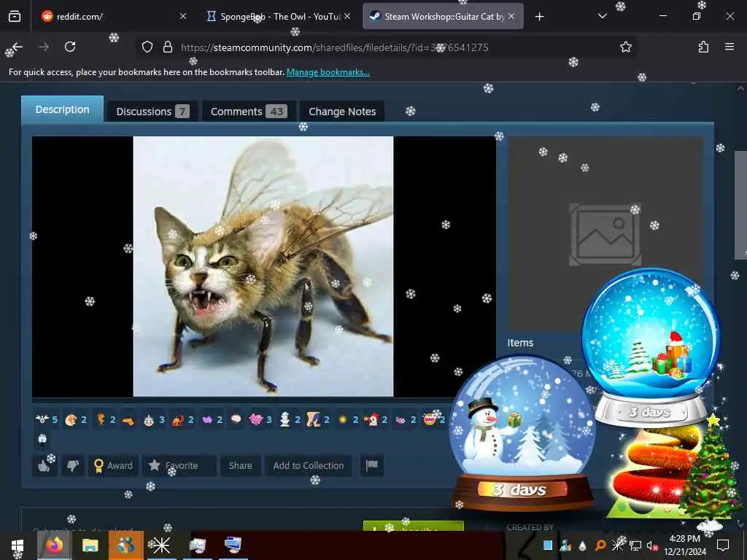Reload the current page
Viewport: 747px width, 560px height.
[x=70, y=47]
